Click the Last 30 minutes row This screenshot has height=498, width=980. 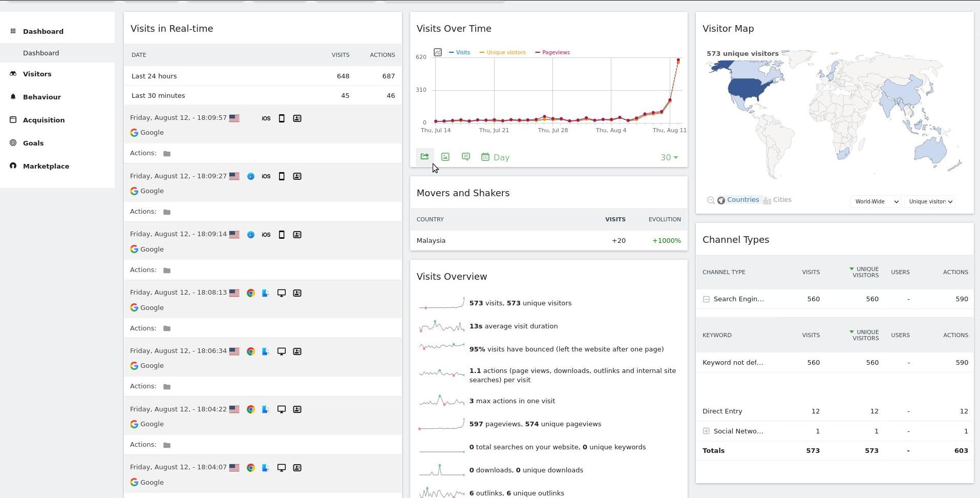pyautogui.click(x=263, y=95)
